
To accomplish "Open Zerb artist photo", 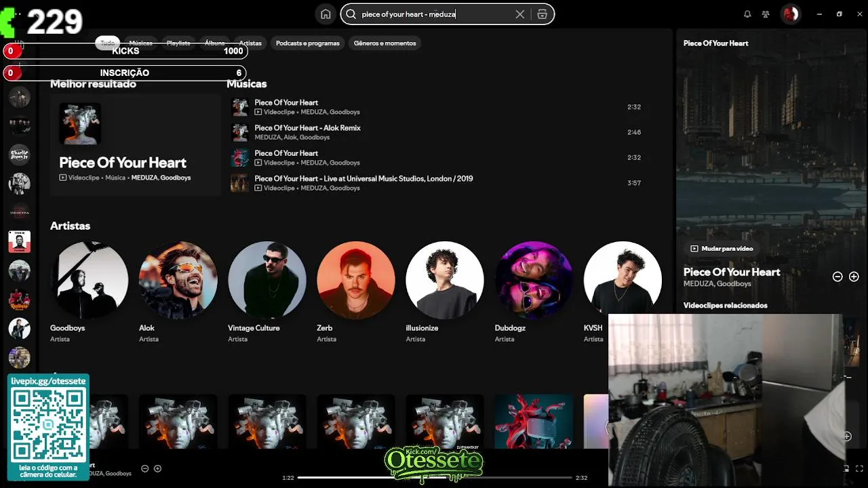I will pos(355,280).
